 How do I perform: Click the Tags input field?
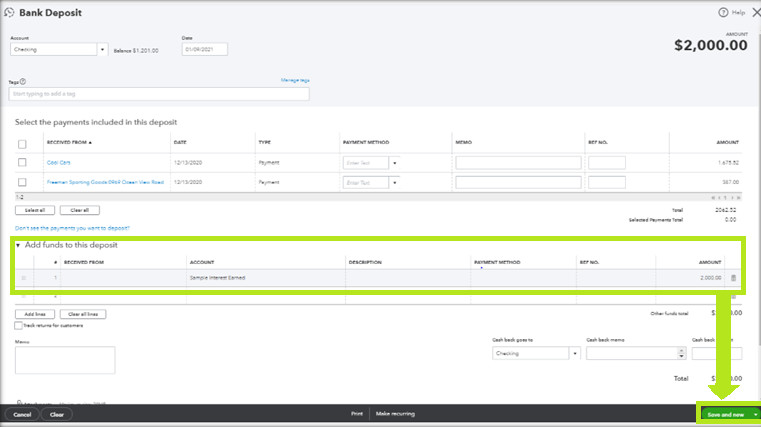[159, 94]
